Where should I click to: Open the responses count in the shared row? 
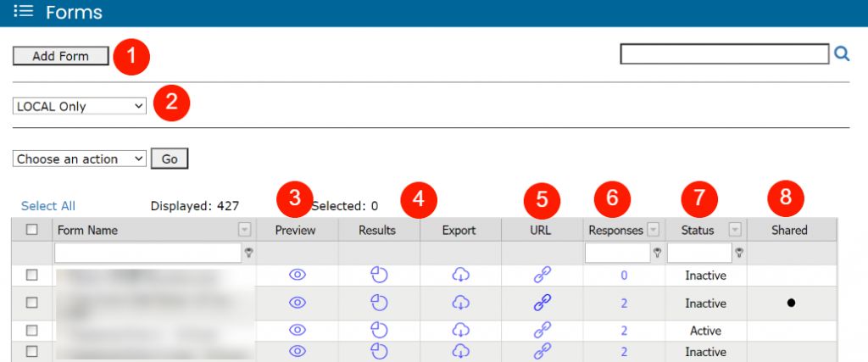[x=624, y=304]
